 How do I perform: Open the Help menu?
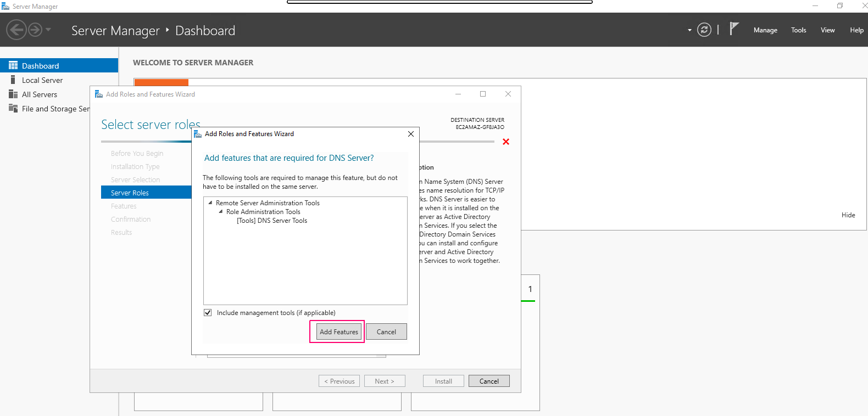tap(856, 30)
